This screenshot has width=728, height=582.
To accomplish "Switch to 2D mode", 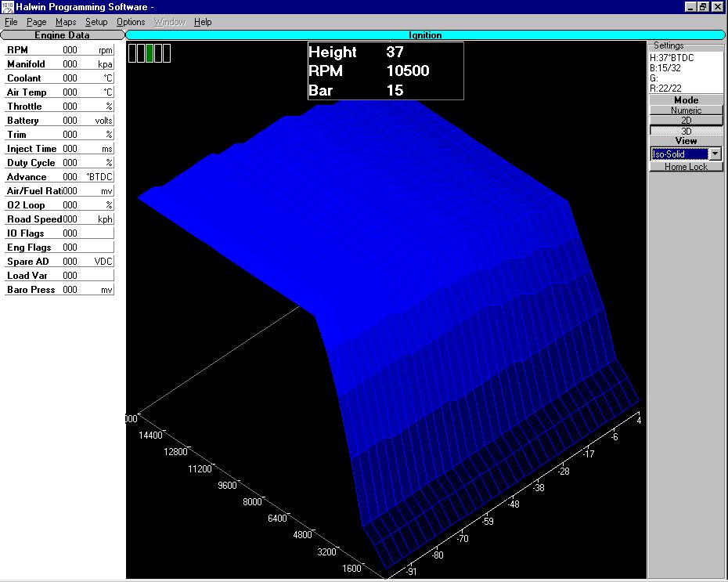I will [687, 121].
